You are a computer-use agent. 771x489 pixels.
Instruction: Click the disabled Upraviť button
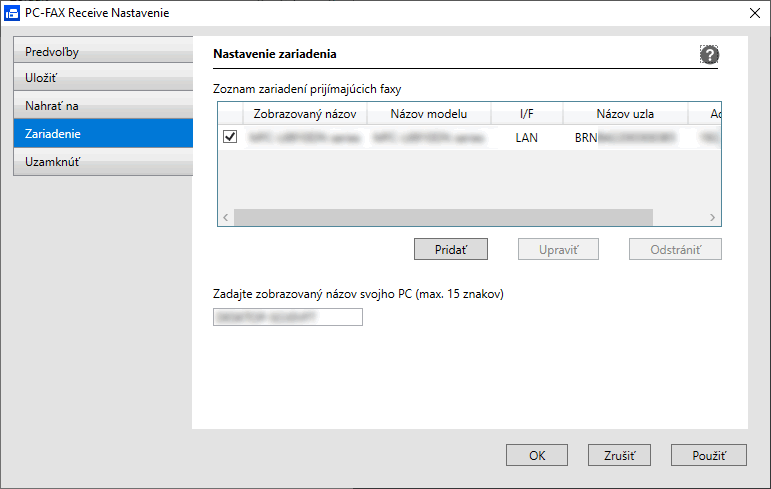(558, 249)
